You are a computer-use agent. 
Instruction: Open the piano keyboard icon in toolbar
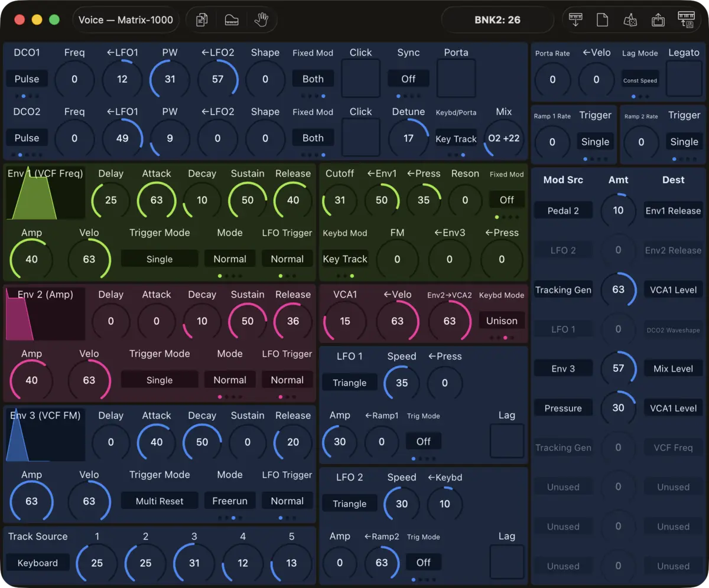coord(232,20)
